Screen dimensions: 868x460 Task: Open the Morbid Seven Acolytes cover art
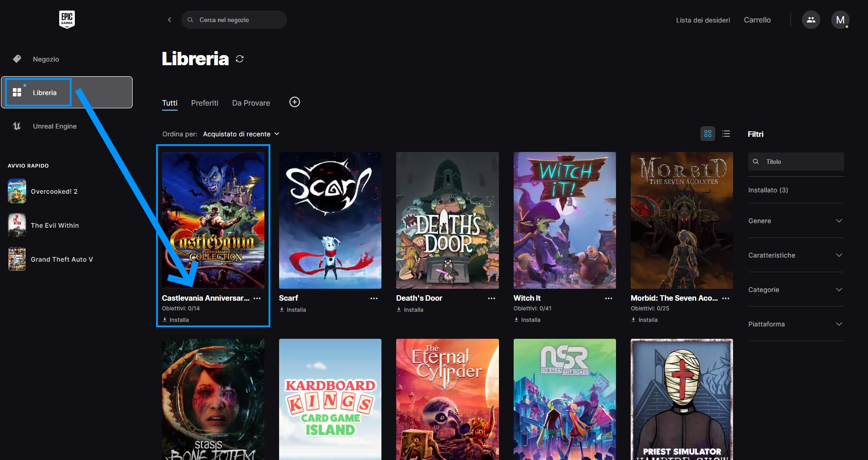point(682,220)
